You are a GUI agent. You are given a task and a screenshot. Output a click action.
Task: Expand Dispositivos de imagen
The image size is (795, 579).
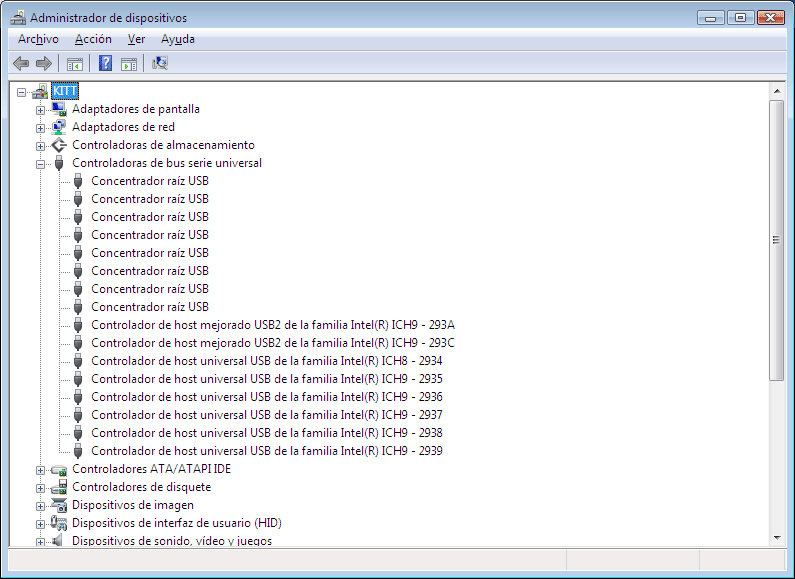[41, 506]
